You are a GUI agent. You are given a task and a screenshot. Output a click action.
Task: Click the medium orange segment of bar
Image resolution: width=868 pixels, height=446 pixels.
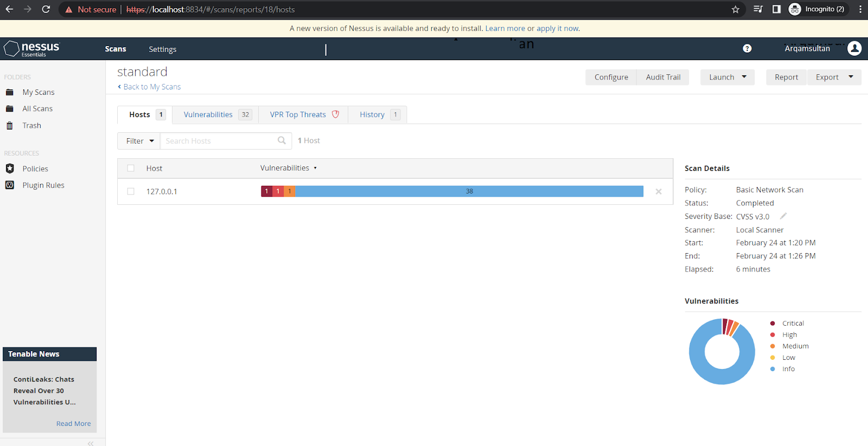click(290, 191)
